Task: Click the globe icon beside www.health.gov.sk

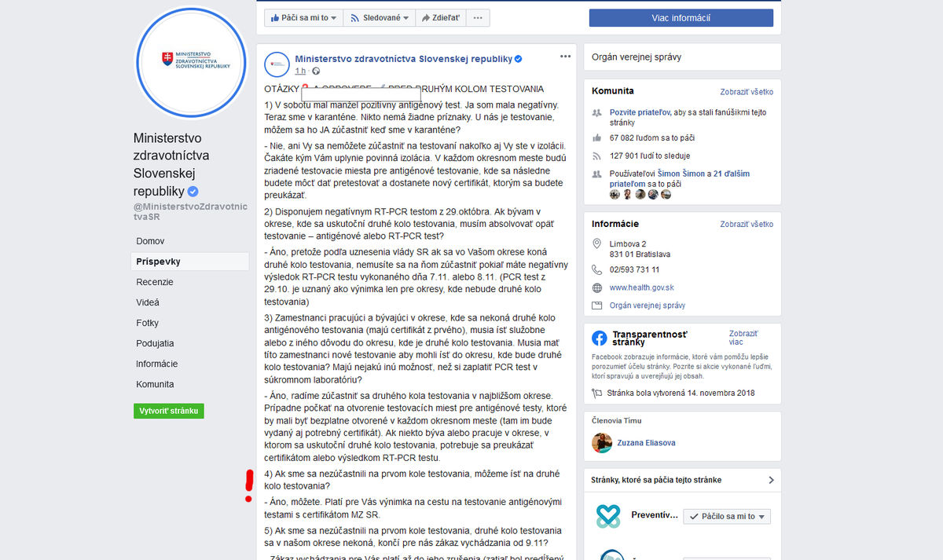Action: (597, 287)
